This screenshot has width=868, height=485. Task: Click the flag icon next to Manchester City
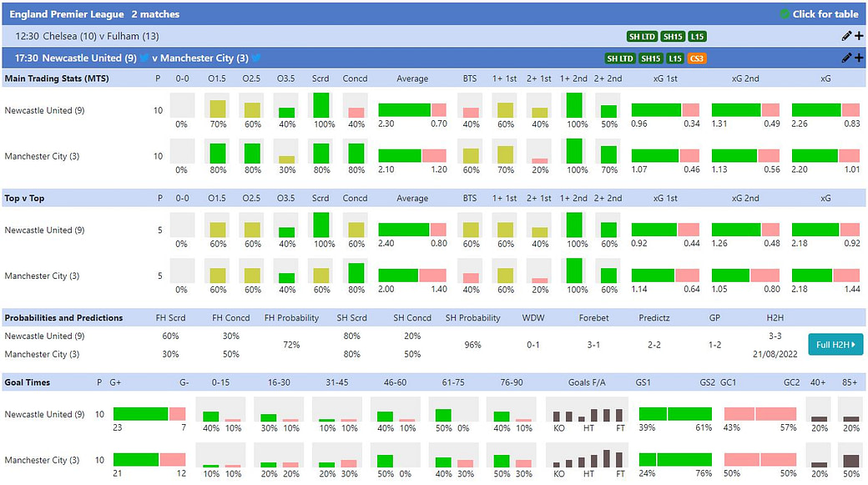(x=255, y=58)
